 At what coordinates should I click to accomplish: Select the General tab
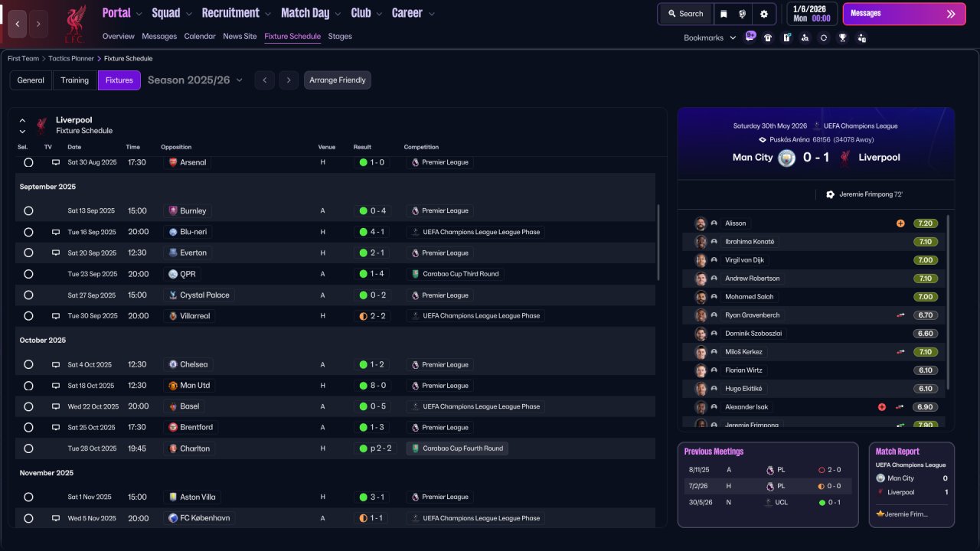point(31,80)
